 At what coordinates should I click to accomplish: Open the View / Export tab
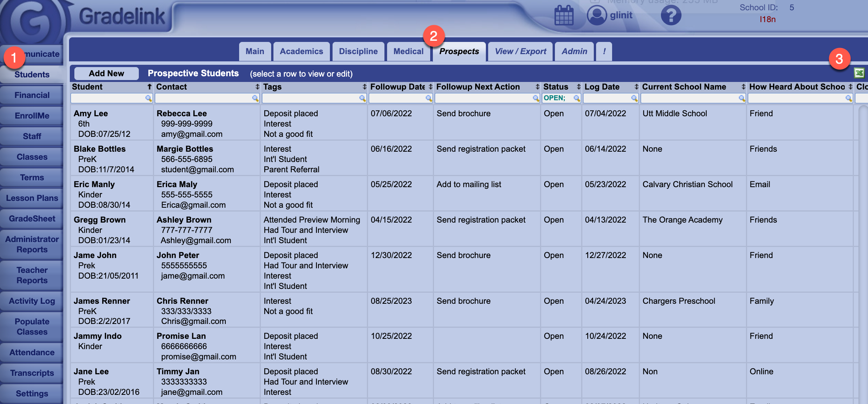[x=519, y=51]
